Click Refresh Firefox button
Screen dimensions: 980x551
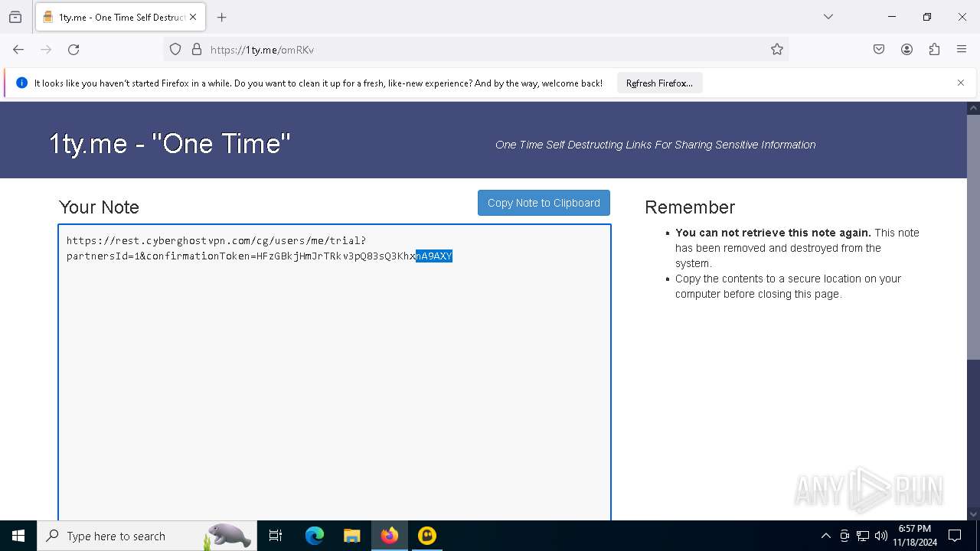[659, 83]
